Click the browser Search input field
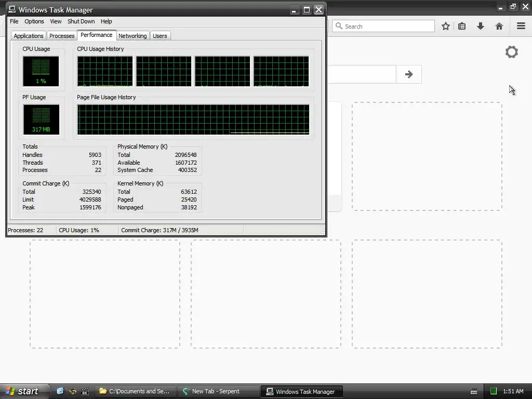 383,26
